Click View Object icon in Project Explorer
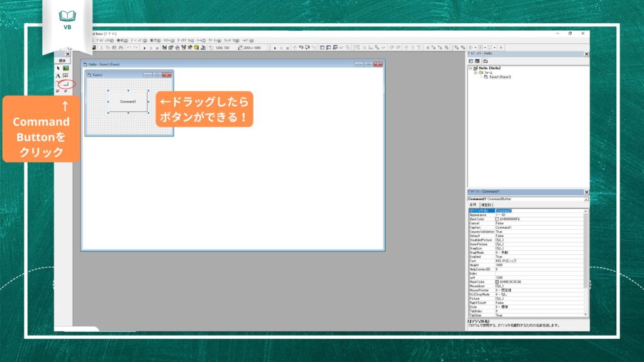Viewport: 644px width, 362px height. [x=477, y=61]
